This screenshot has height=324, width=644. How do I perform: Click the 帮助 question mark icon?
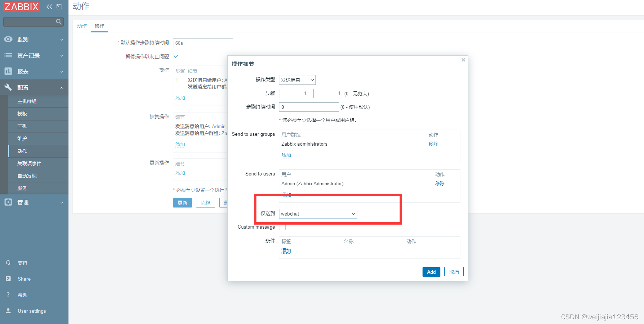coord(8,295)
